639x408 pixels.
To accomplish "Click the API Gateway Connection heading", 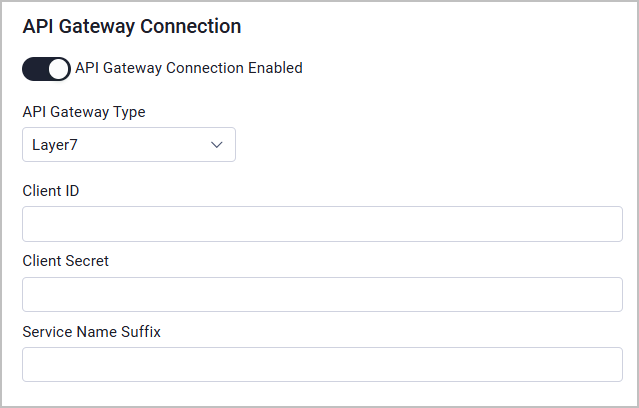I will [x=132, y=26].
